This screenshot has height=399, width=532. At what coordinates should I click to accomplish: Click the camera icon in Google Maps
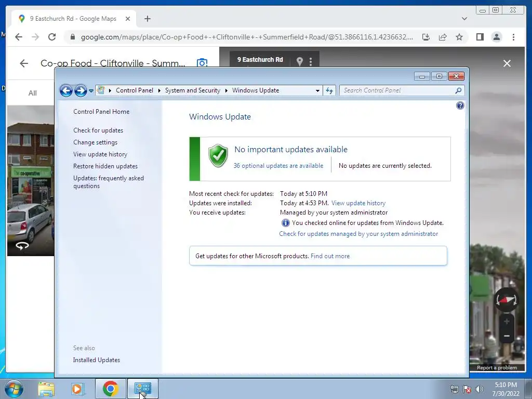202,63
